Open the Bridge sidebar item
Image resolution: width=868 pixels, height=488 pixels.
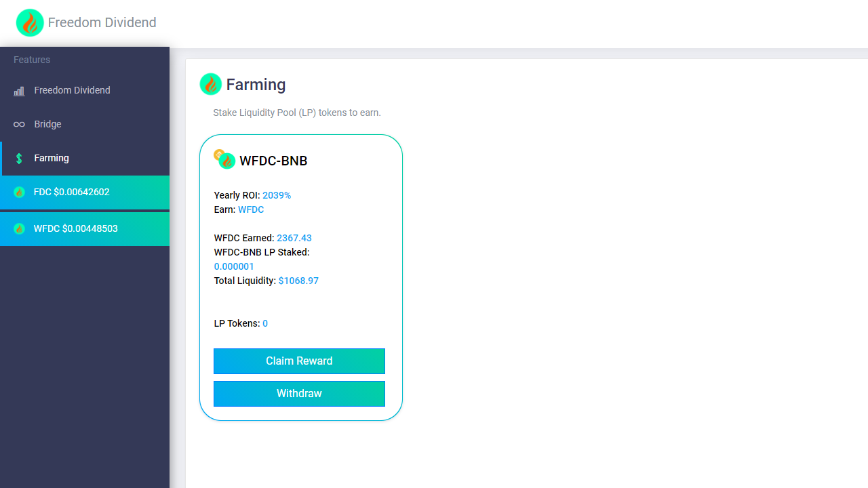pyautogui.click(x=85, y=125)
